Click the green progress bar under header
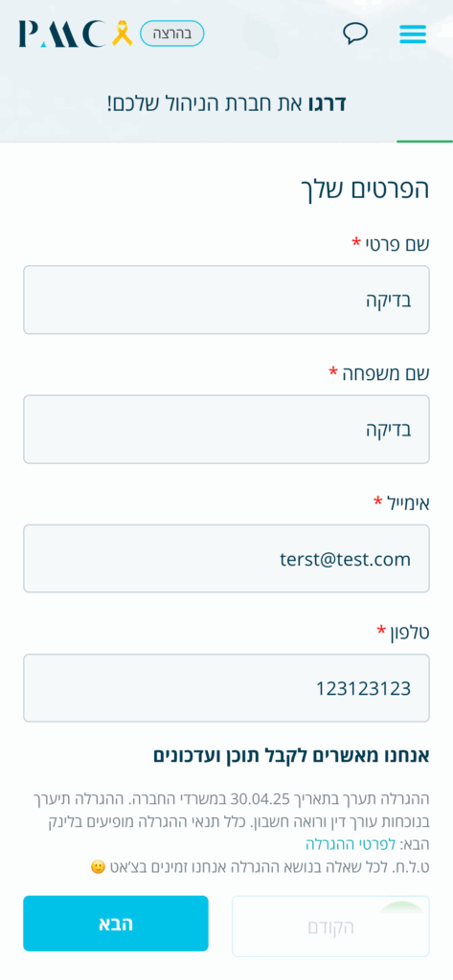Image resolution: width=453 pixels, height=980 pixels. click(x=425, y=142)
